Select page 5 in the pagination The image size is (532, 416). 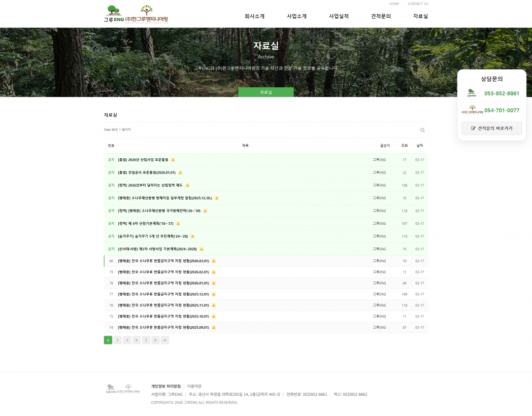tap(146, 340)
